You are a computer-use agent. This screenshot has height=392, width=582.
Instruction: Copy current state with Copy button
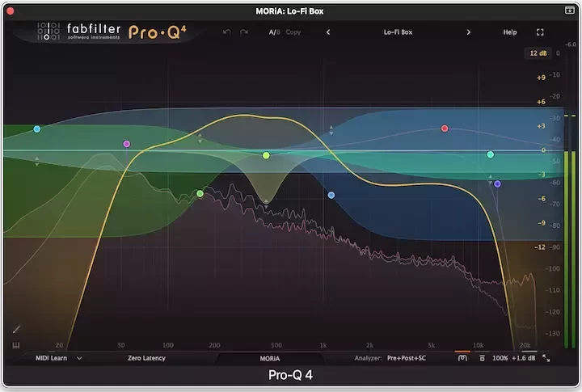click(293, 32)
